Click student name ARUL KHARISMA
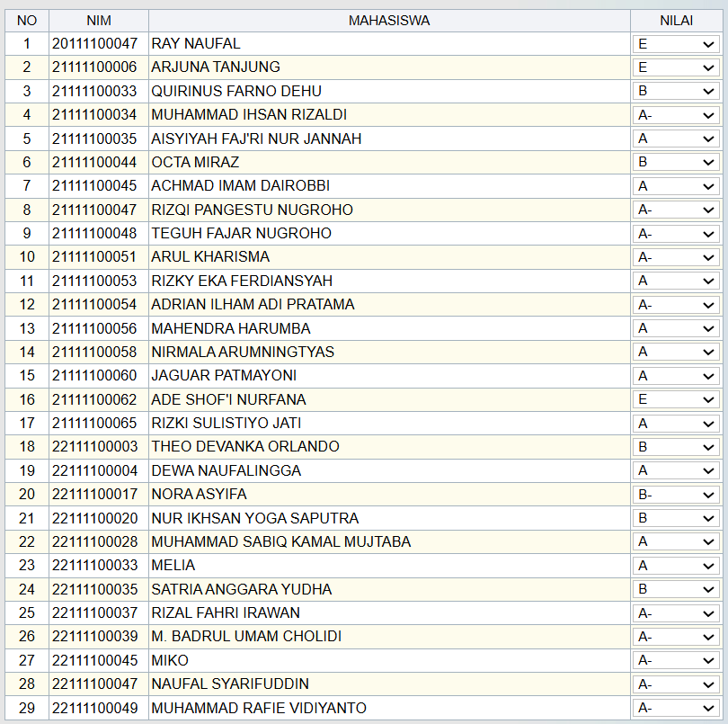 210,257
